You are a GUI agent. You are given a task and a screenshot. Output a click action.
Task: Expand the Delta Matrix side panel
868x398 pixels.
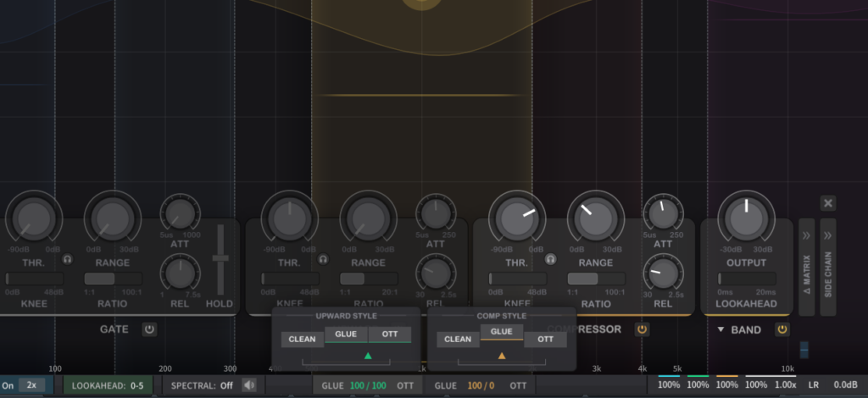coord(806,267)
